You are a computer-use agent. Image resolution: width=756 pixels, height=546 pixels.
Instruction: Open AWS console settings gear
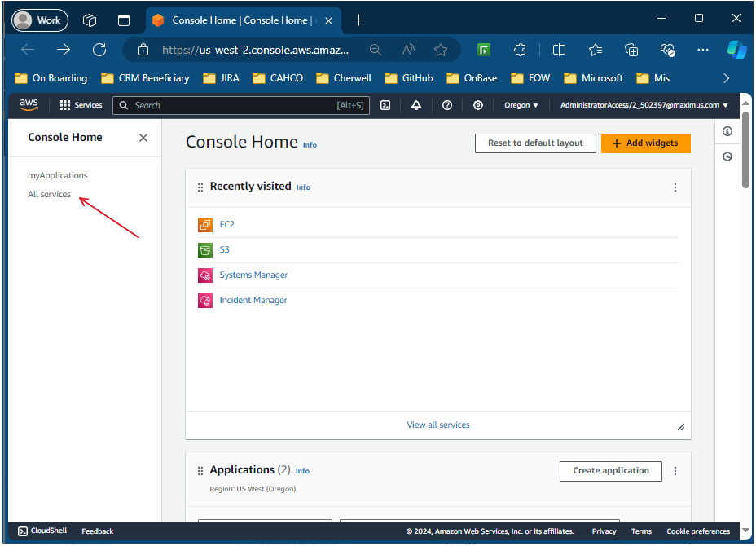478,105
